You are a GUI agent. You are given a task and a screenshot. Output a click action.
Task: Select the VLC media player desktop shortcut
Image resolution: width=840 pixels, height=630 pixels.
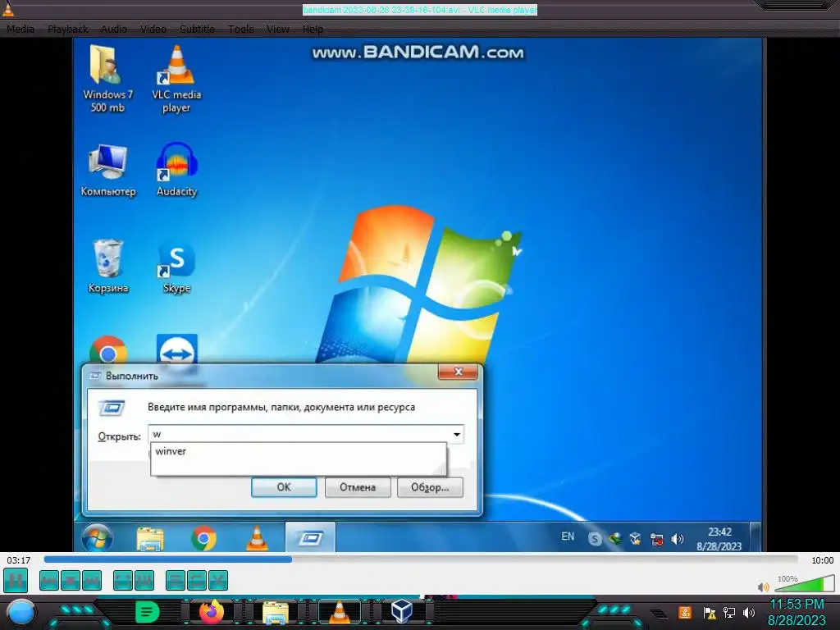[x=177, y=80]
